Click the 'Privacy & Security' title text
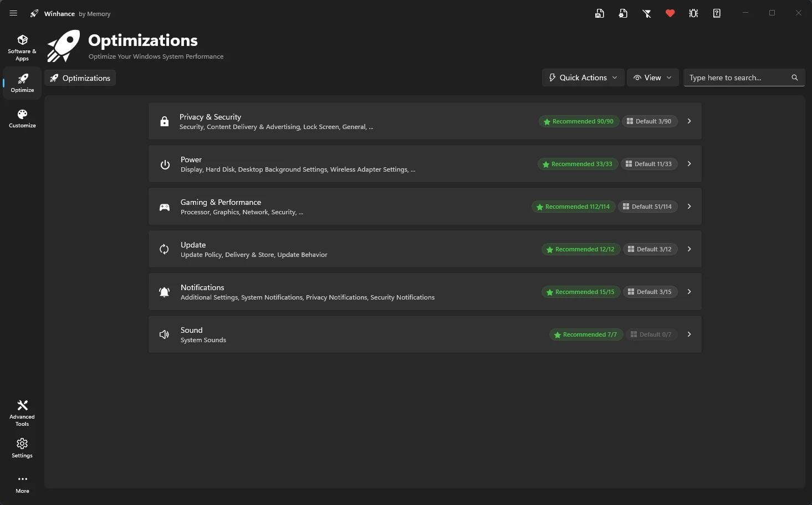This screenshot has width=812, height=505. pos(210,117)
